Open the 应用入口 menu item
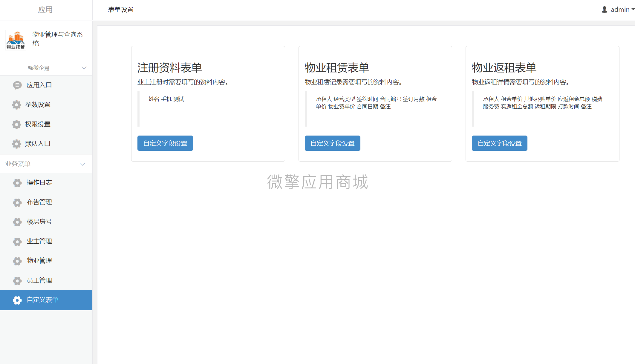635x364 pixels. pos(46,85)
